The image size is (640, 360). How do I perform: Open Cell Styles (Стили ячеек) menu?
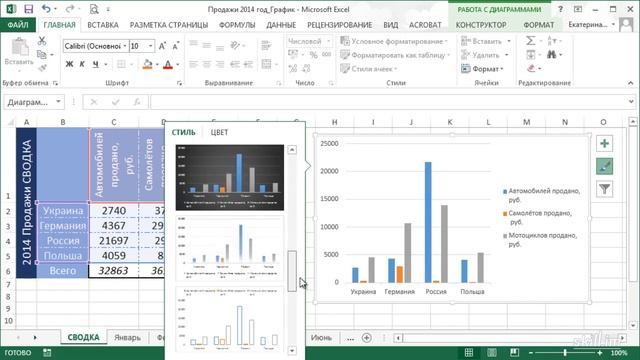pos(369,69)
